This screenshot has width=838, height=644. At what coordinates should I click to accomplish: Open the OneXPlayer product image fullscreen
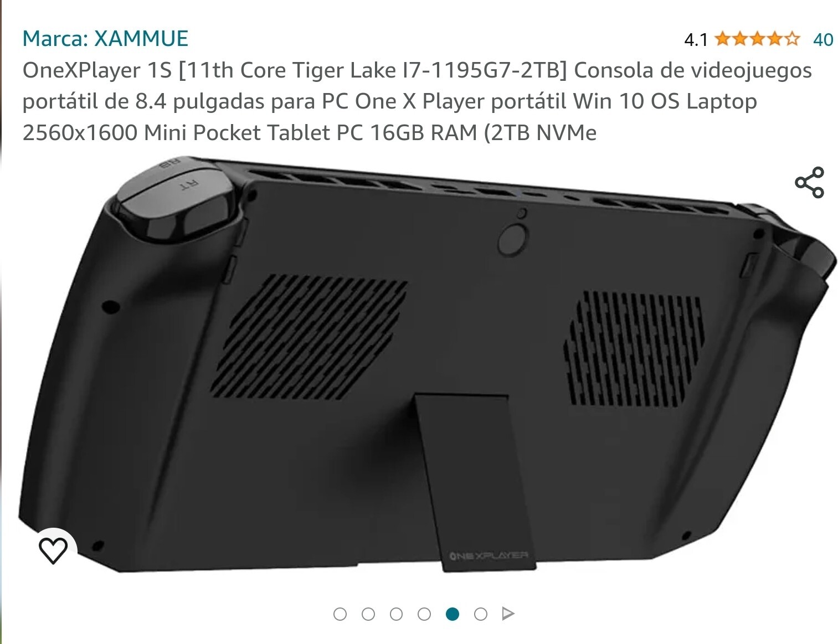[426, 365]
